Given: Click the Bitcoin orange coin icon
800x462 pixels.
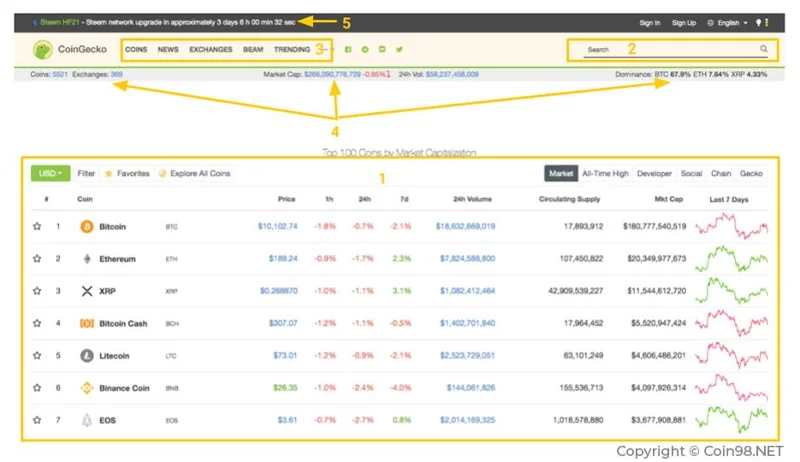Looking at the screenshot, I should point(87,226).
